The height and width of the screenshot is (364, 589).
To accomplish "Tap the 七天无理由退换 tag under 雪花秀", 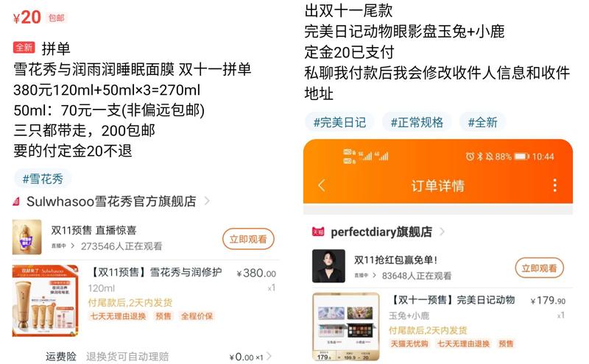I will click(118, 316).
